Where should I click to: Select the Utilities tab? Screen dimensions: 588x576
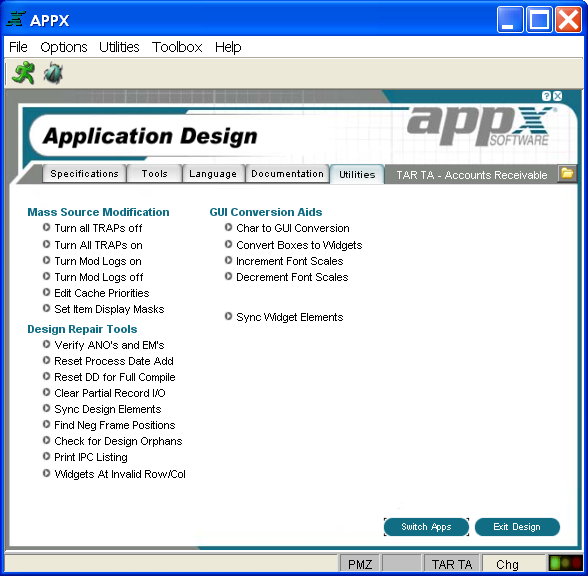click(x=357, y=174)
